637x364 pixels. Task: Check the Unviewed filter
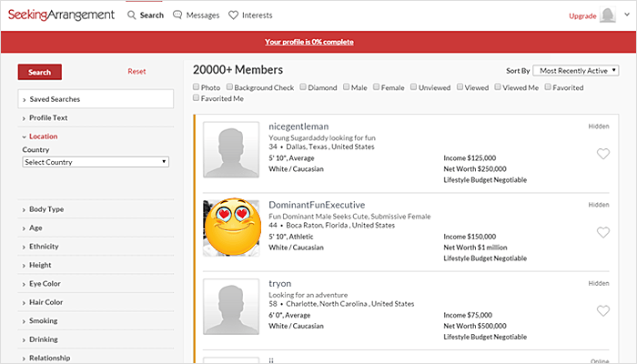(x=413, y=87)
